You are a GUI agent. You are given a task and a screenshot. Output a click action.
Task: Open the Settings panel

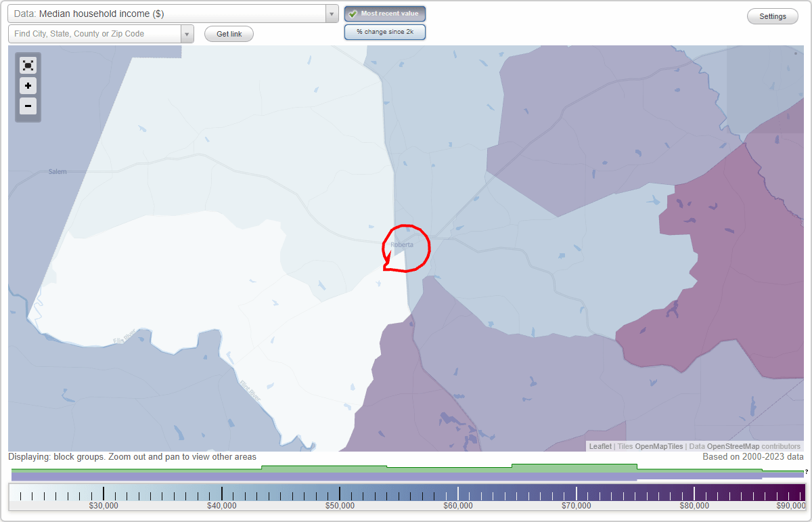(x=772, y=16)
